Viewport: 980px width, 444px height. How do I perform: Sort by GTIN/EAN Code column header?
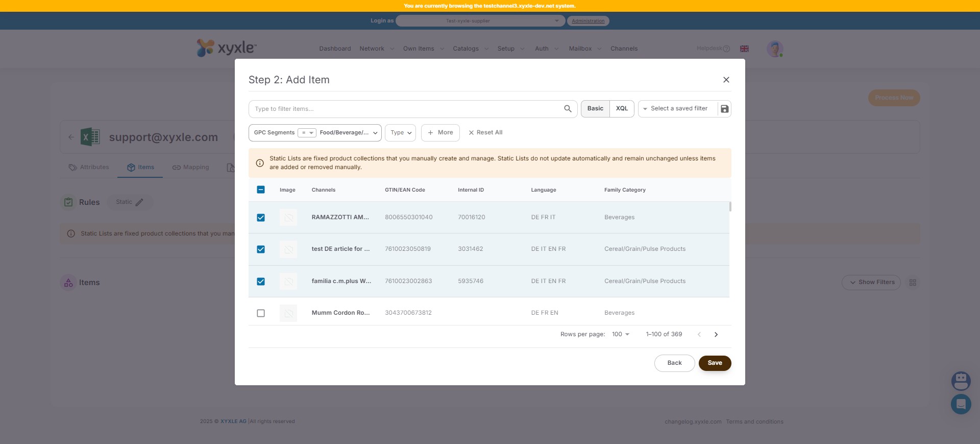[405, 190]
